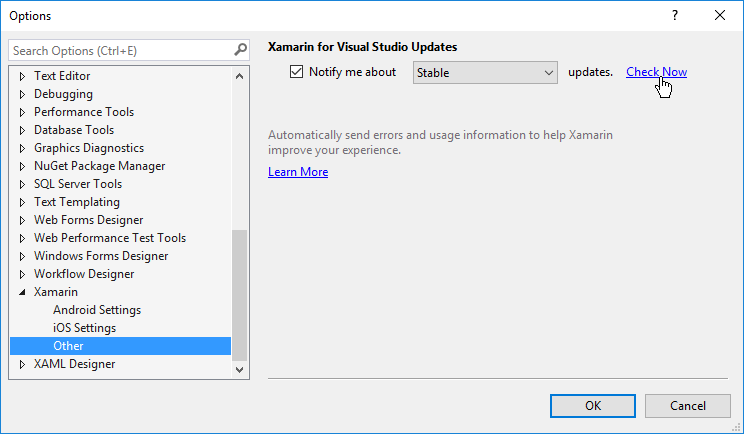Click the help question mark icon

click(x=675, y=16)
